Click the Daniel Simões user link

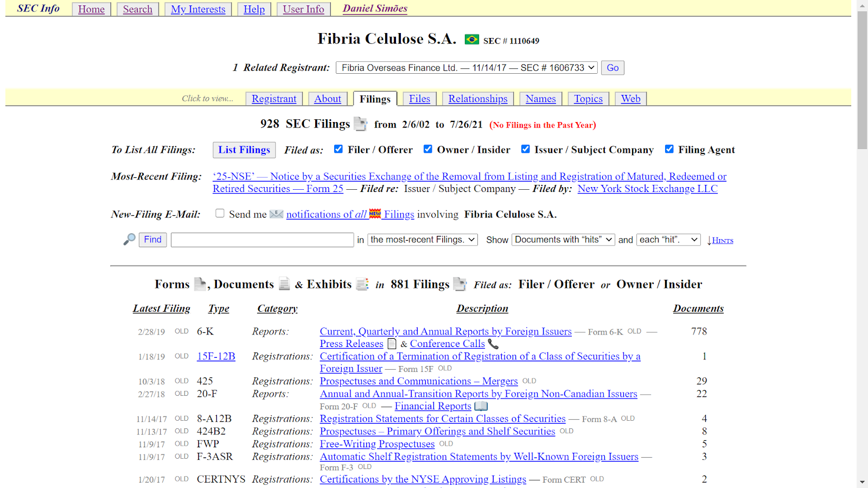[375, 9]
